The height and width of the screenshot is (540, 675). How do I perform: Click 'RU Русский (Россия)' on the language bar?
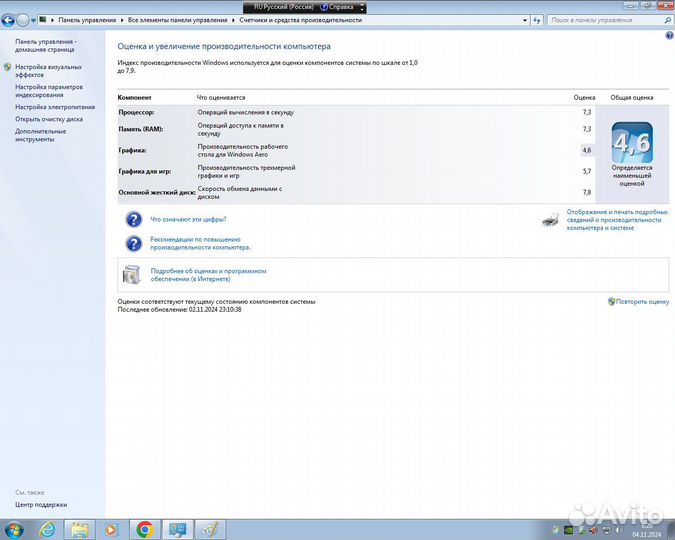[284, 7]
